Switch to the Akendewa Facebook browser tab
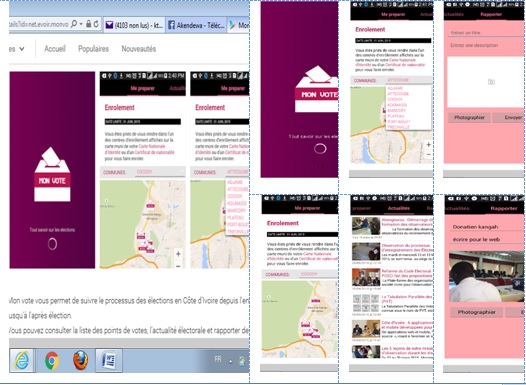This screenshot has width=526, height=385. 196,25
